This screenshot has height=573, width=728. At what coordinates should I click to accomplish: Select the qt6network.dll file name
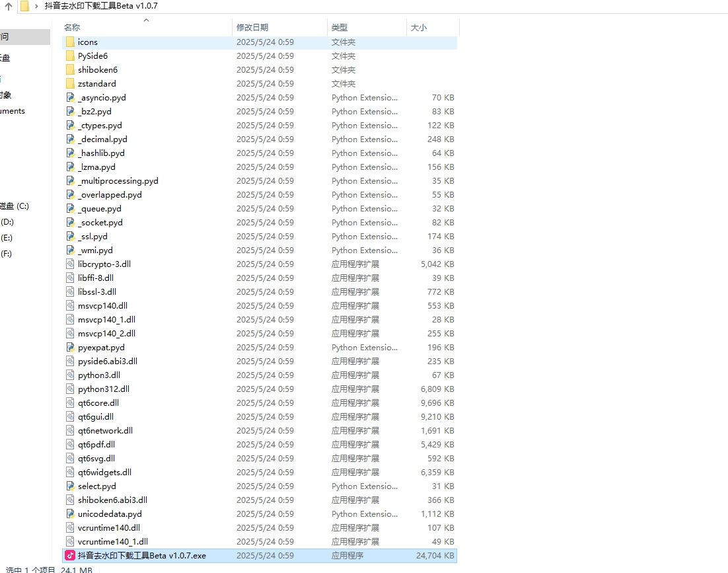(x=106, y=431)
